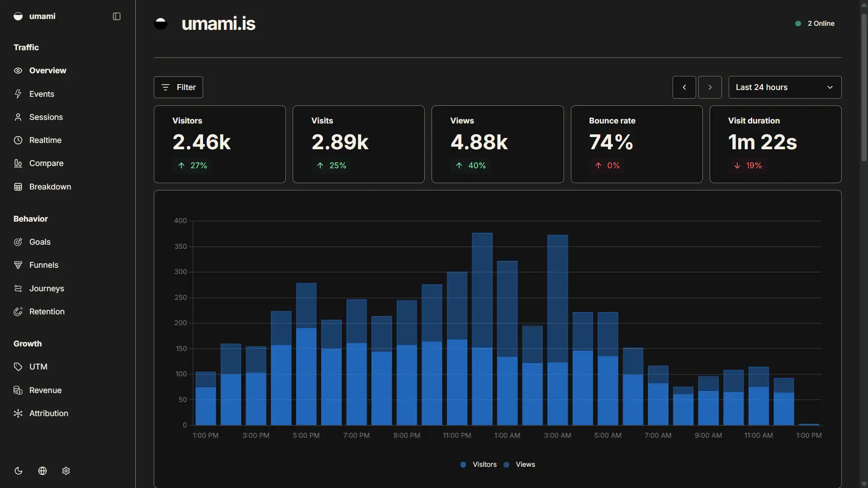
Task: Expand the Last 24 hours date range dropdown
Action: (784, 87)
